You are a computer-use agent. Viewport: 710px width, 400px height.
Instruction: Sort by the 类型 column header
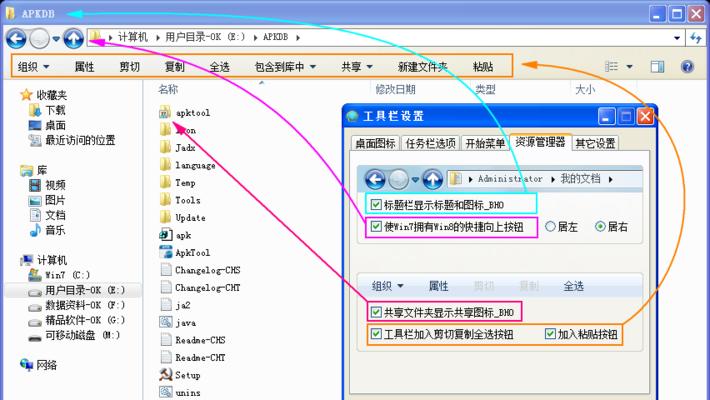(485, 89)
